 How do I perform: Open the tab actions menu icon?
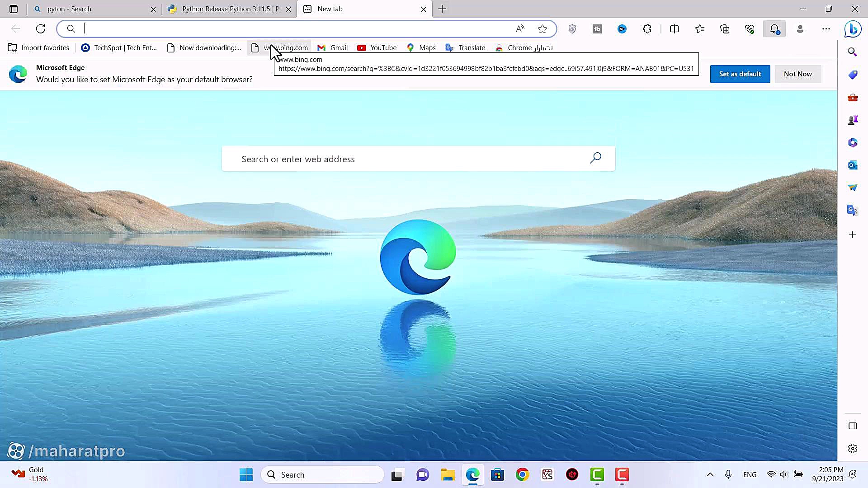(x=14, y=9)
